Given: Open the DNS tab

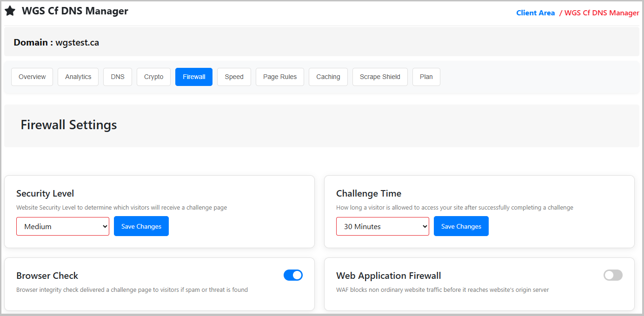Looking at the screenshot, I should point(118,77).
